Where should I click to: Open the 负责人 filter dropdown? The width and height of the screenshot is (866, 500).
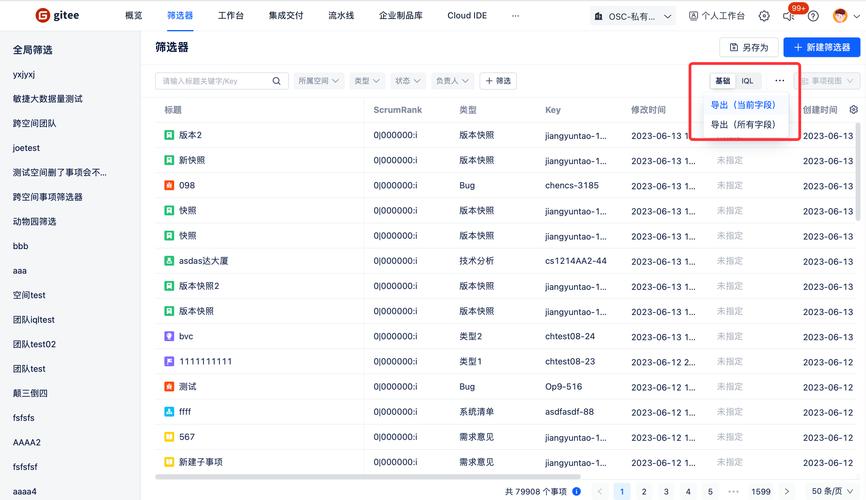tap(452, 81)
